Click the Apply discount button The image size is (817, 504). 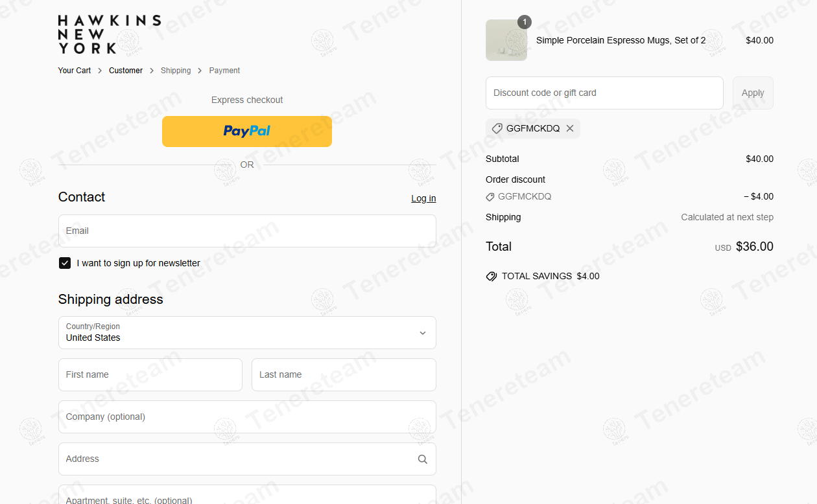(752, 93)
